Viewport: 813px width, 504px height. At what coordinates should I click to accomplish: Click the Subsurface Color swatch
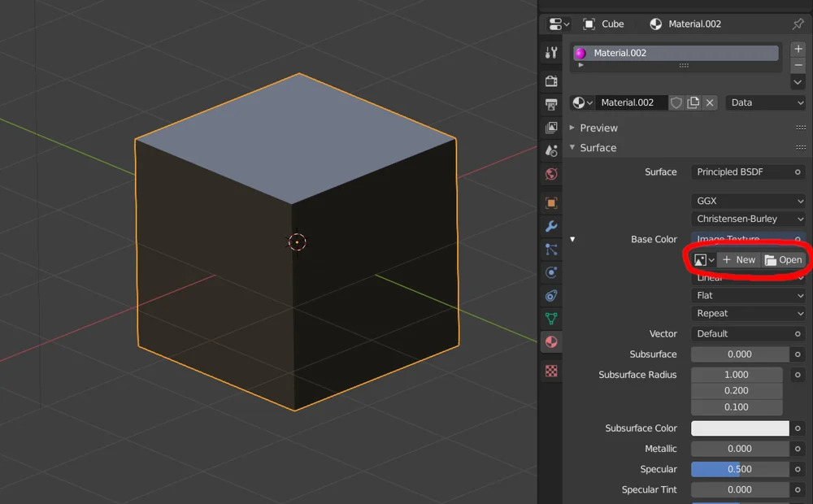pos(740,428)
